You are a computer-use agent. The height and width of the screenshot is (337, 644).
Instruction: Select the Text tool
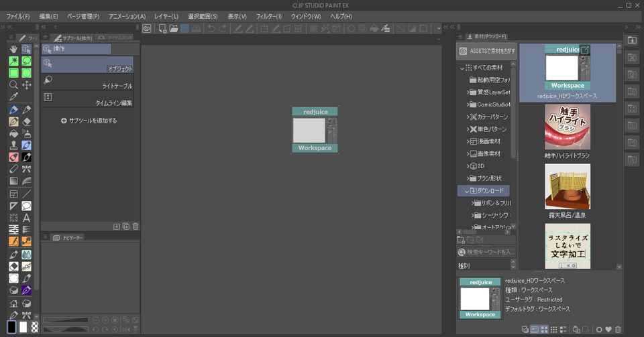(27, 218)
